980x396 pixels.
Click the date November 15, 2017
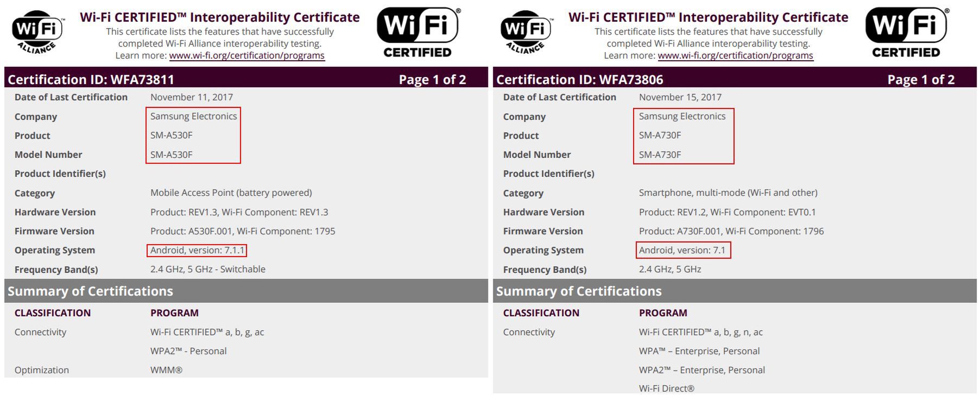point(680,97)
